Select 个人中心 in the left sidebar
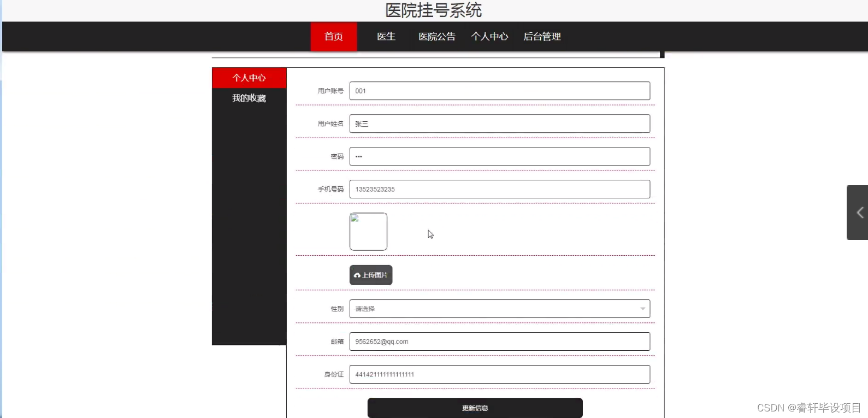The width and height of the screenshot is (868, 418). (249, 78)
